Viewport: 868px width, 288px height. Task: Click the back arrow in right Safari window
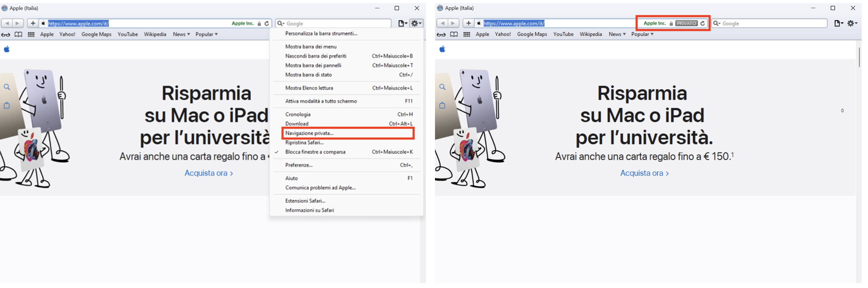443,23
